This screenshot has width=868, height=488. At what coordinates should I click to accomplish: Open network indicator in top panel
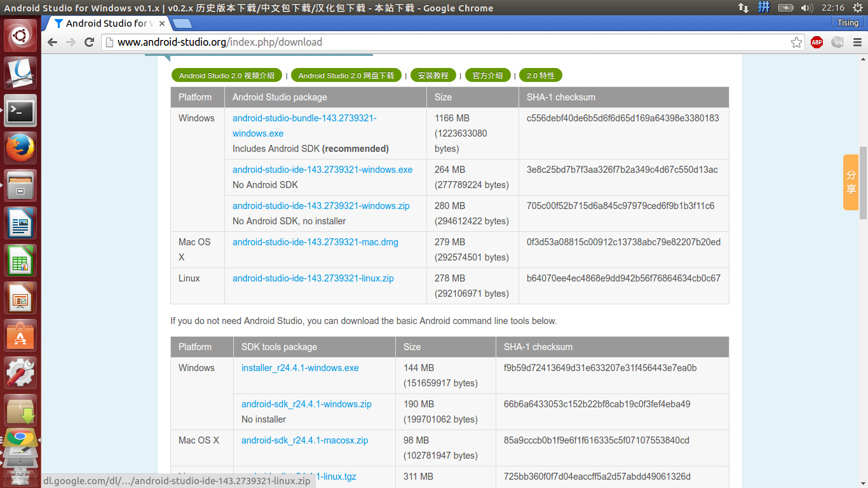(x=743, y=8)
